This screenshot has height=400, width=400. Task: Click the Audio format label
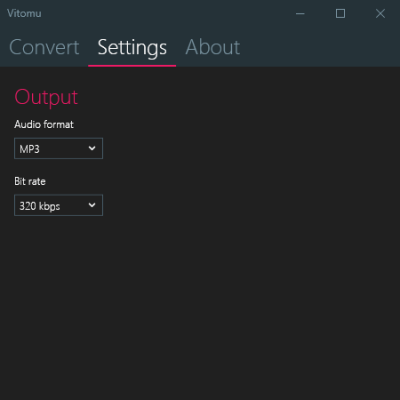[x=44, y=124]
